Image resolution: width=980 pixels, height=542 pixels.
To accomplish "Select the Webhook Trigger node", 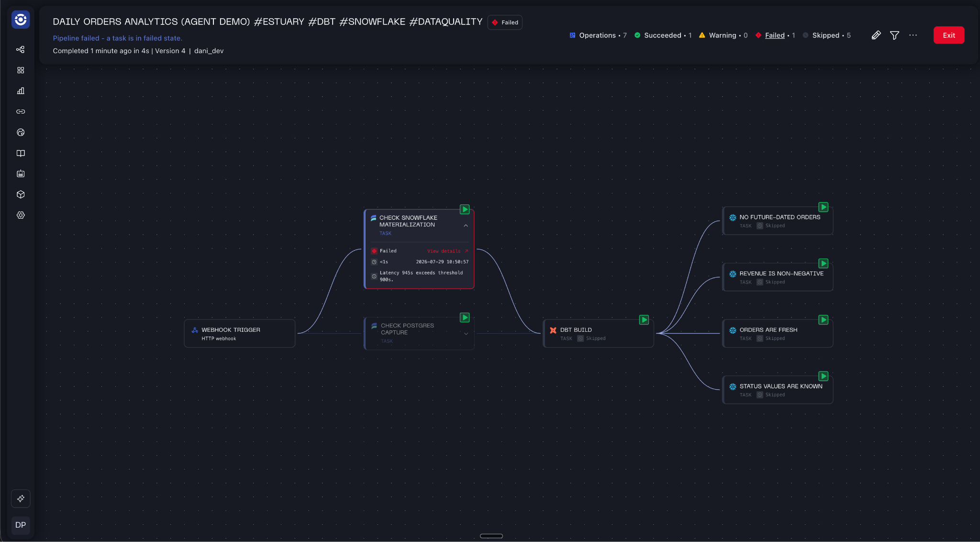I will click(x=240, y=334).
